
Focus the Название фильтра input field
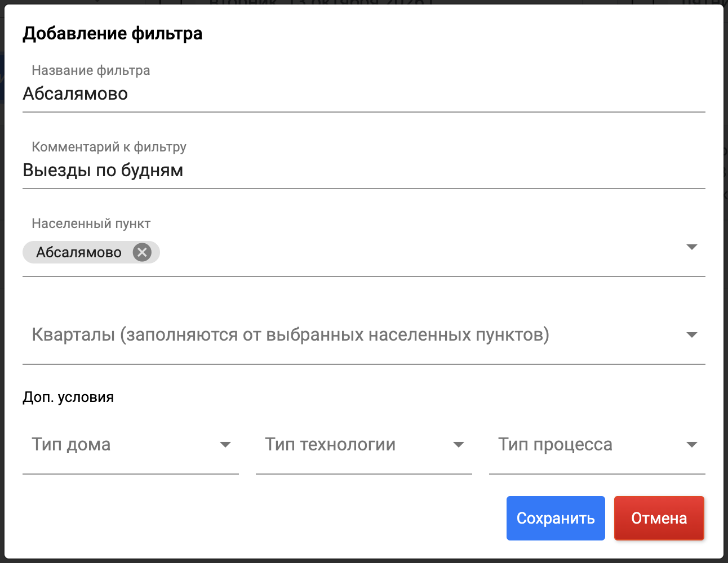tap(364, 93)
